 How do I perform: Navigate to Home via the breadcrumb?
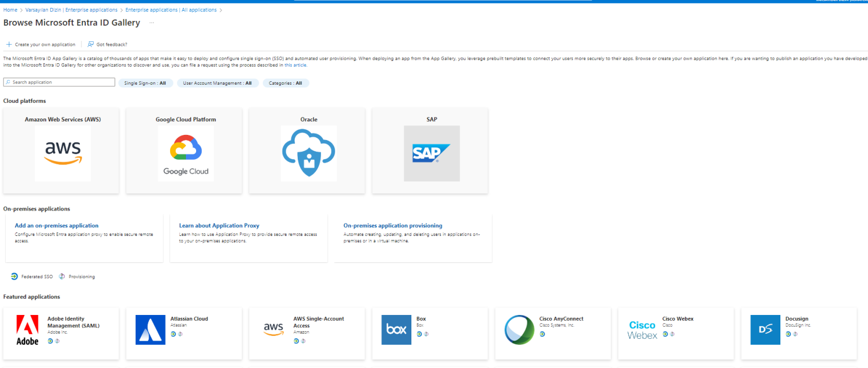(x=10, y=10)
